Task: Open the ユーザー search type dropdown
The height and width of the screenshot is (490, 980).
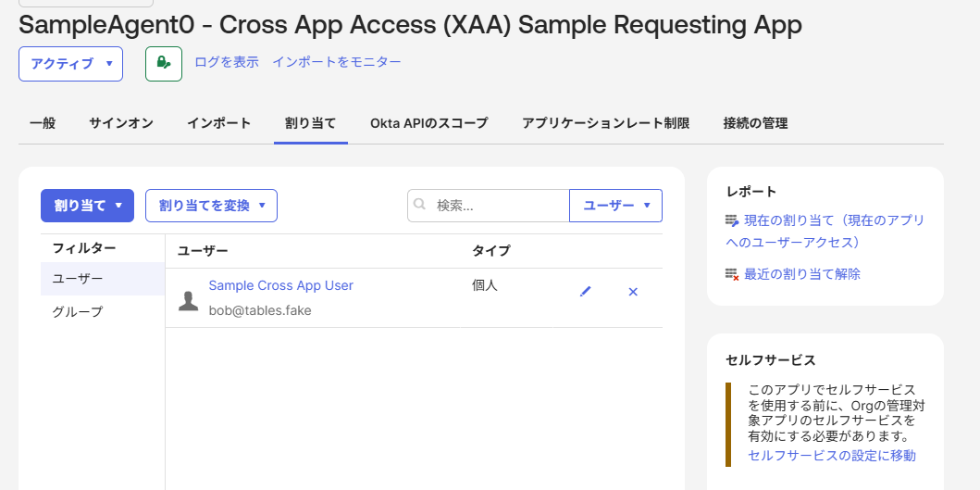Action: [x=615, y=206]
